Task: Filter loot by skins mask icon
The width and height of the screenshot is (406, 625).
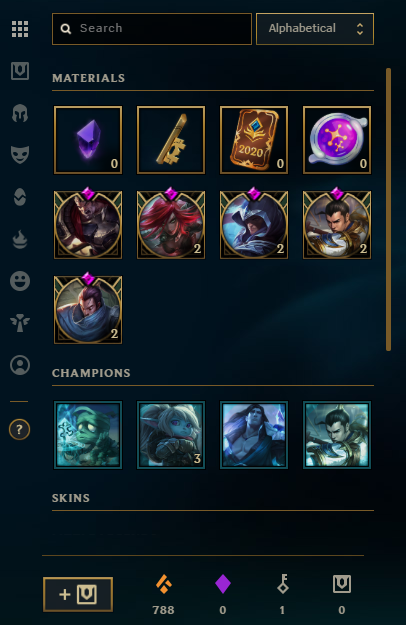Action: pos(20,155)
